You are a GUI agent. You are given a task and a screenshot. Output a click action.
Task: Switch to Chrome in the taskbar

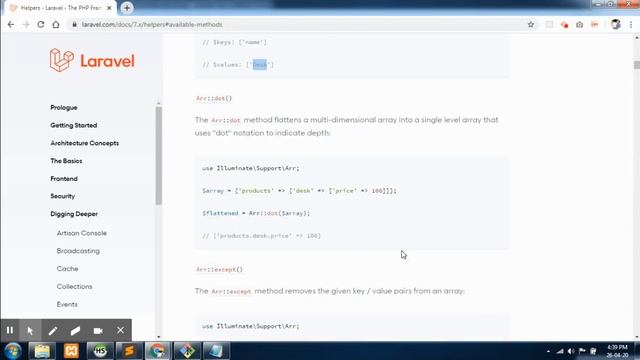158,351
